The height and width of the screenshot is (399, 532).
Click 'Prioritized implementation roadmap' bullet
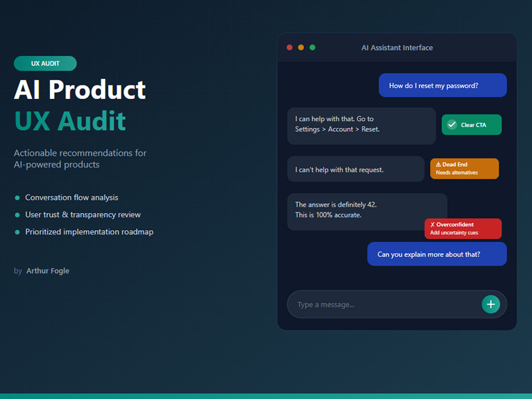89,232
